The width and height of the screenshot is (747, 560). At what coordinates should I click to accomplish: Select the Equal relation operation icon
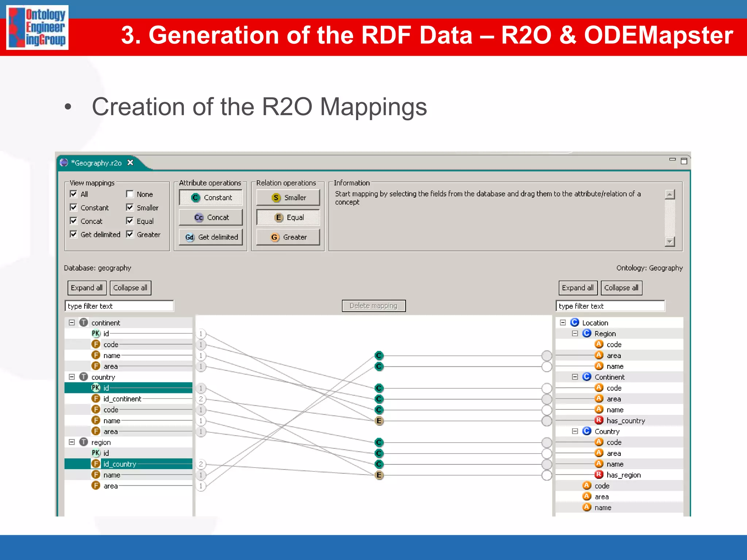coord(278,218)
